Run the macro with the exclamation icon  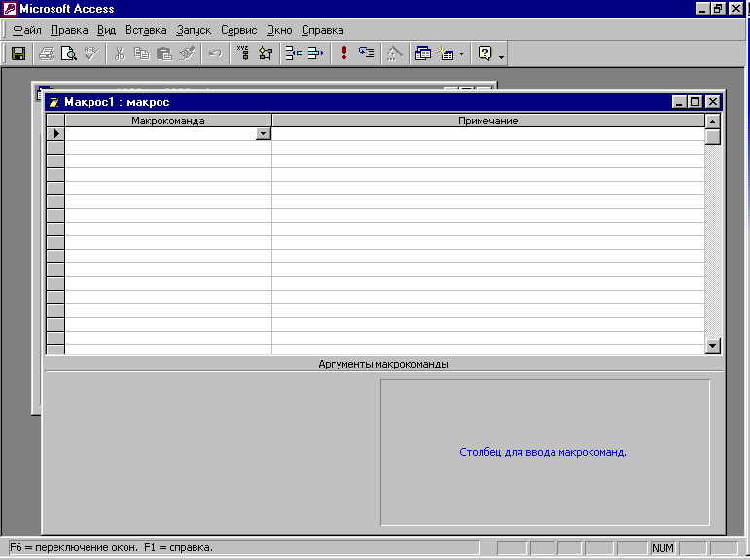[344, 53]
